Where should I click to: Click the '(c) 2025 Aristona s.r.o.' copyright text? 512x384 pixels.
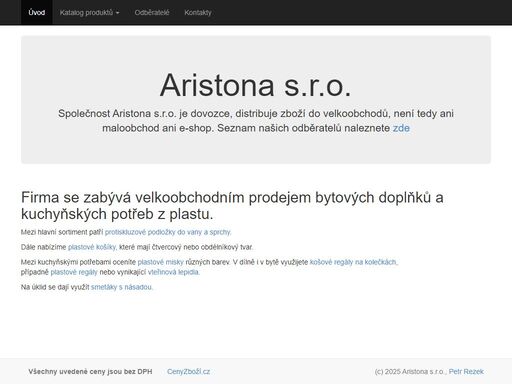point(410,372)
